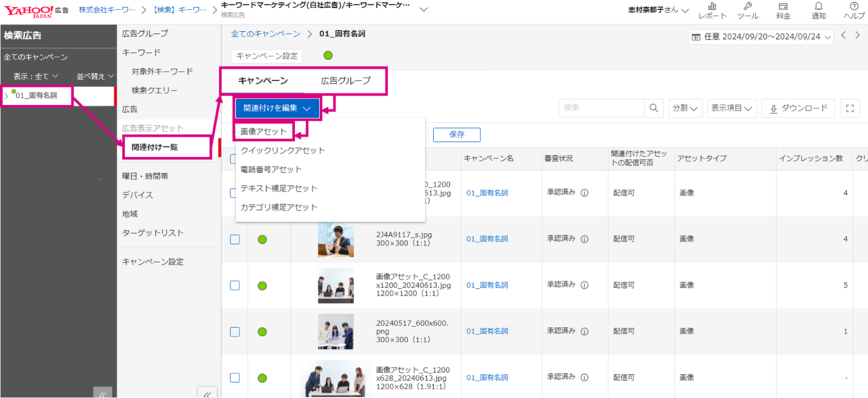Image resolution: width=868 pixels, height=398 pixels.
Task: Open ターゲットリスト in the side menu
Action: coord(153,232)
